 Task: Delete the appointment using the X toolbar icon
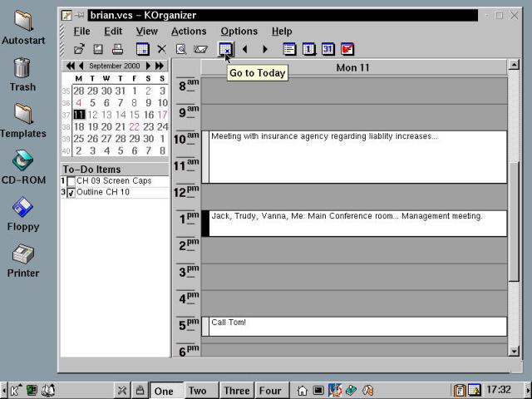[x=162, y=49]
